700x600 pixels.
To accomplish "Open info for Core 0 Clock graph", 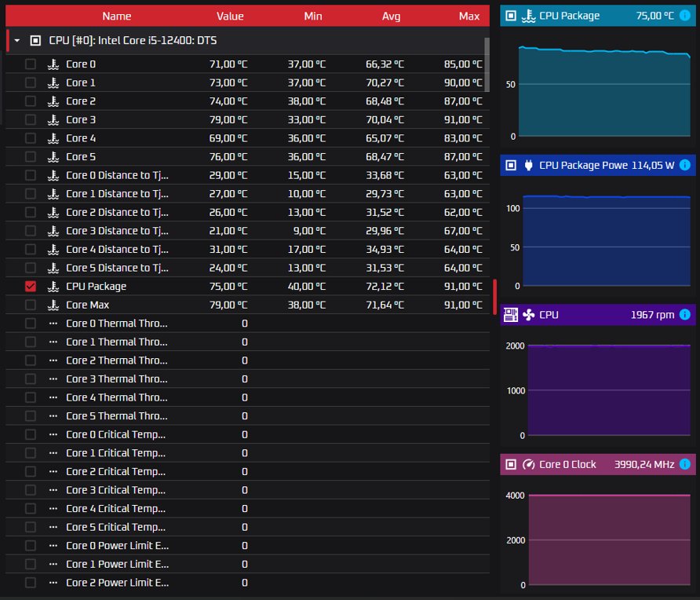I will [x=684, y=465].
